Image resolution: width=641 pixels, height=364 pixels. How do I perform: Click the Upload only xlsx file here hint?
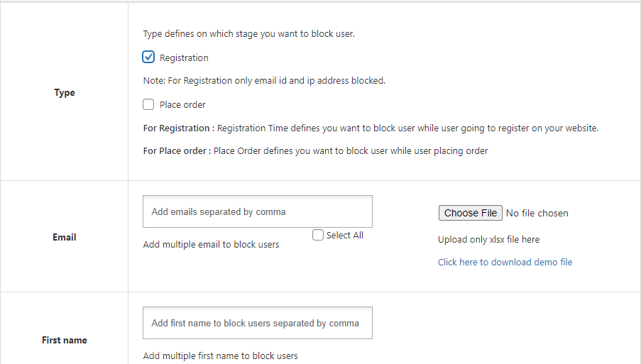[x=488, y=240]
